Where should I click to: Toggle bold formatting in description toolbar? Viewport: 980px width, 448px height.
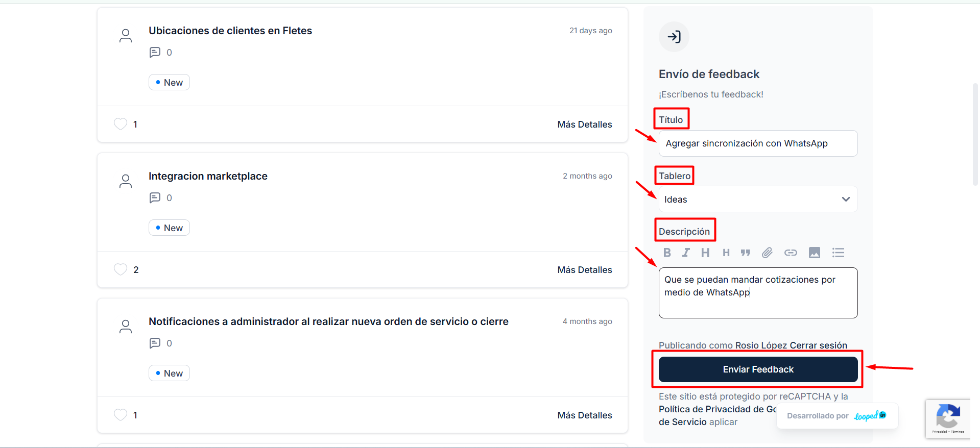(667, 253)
